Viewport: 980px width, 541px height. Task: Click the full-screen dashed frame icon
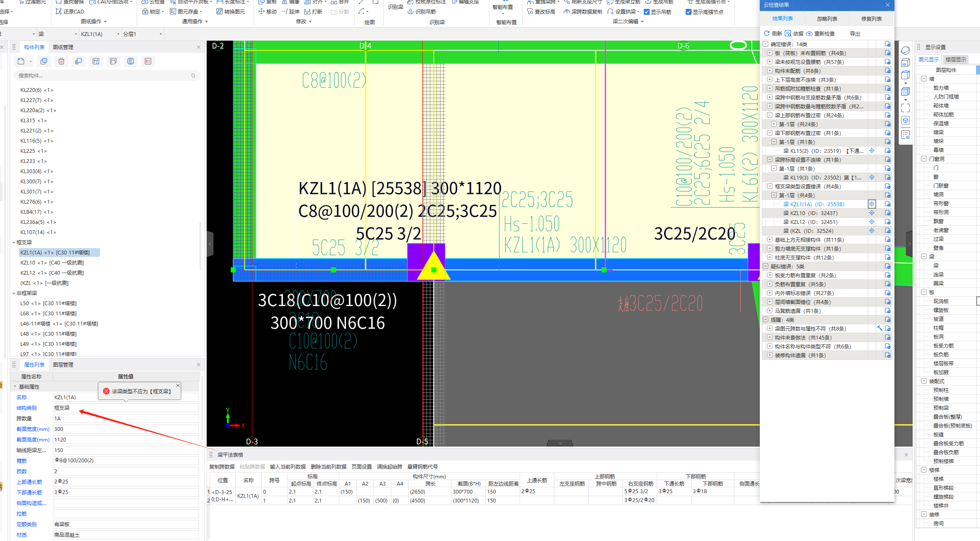pyautogui.click(x=905, y=108)
